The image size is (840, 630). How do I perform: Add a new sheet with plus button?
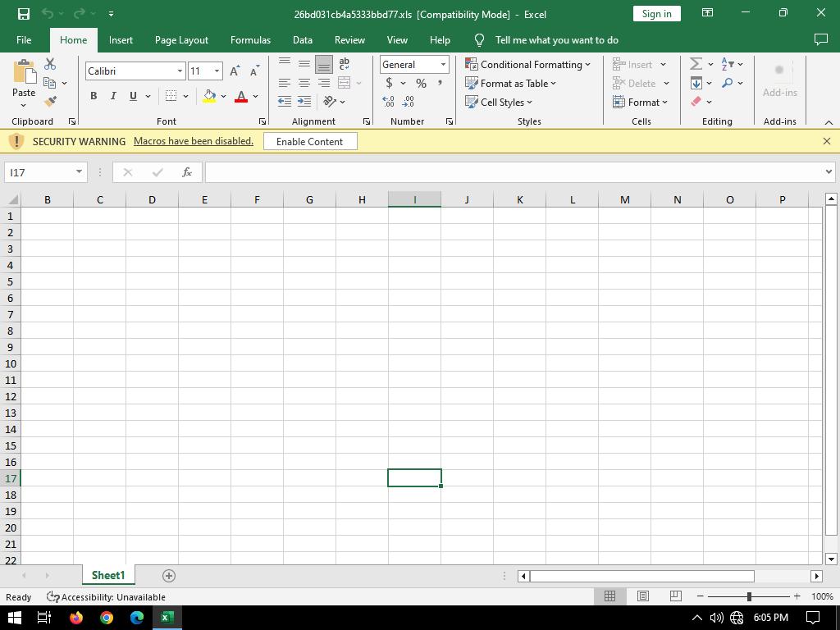pos(169,576)
